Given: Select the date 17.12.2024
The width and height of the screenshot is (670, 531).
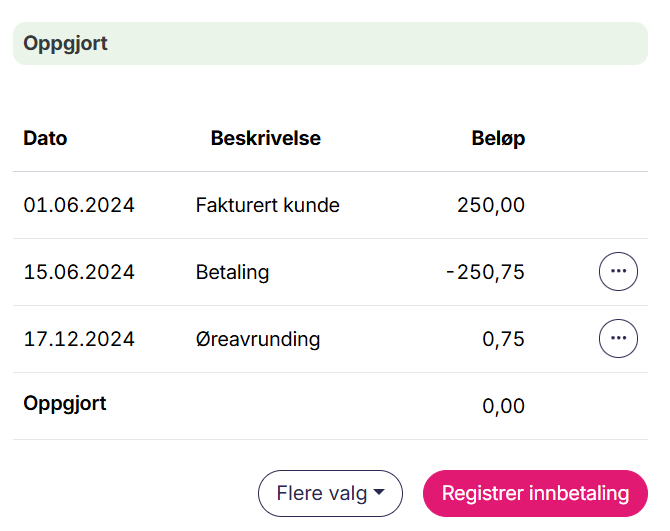Looking at the screenshot, I should pos(79,339).
